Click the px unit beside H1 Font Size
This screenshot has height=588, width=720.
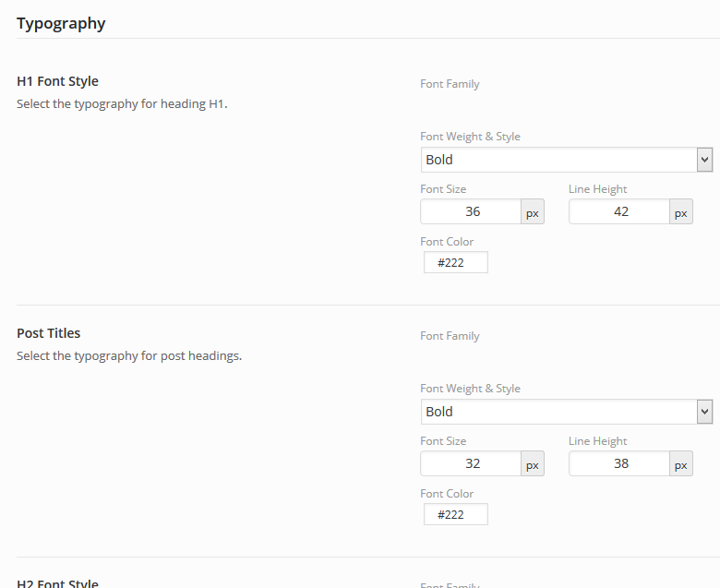tap(533, 212)
